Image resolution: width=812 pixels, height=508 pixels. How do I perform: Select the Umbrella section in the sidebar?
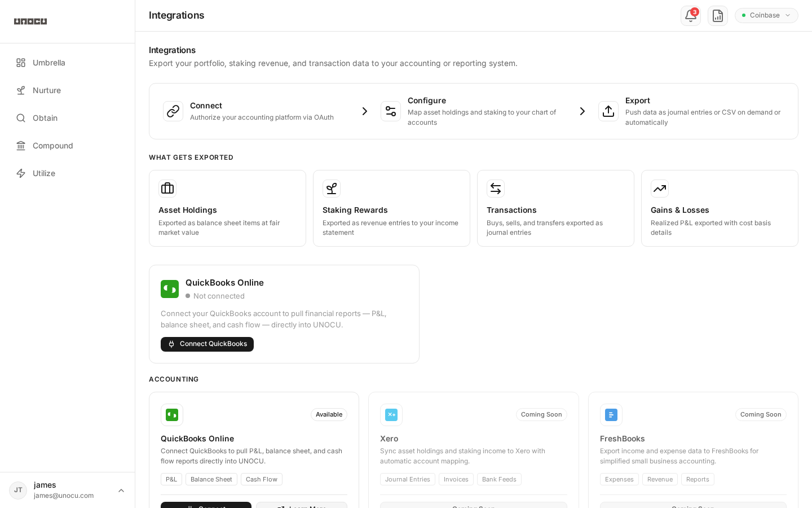pyautogui.click(x=49, y=63)
